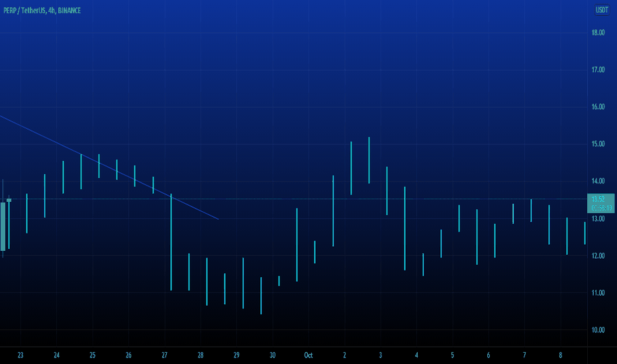Select the tallest bar peaking above 15.00
The image size is (617, 364).
pos(369,160)
